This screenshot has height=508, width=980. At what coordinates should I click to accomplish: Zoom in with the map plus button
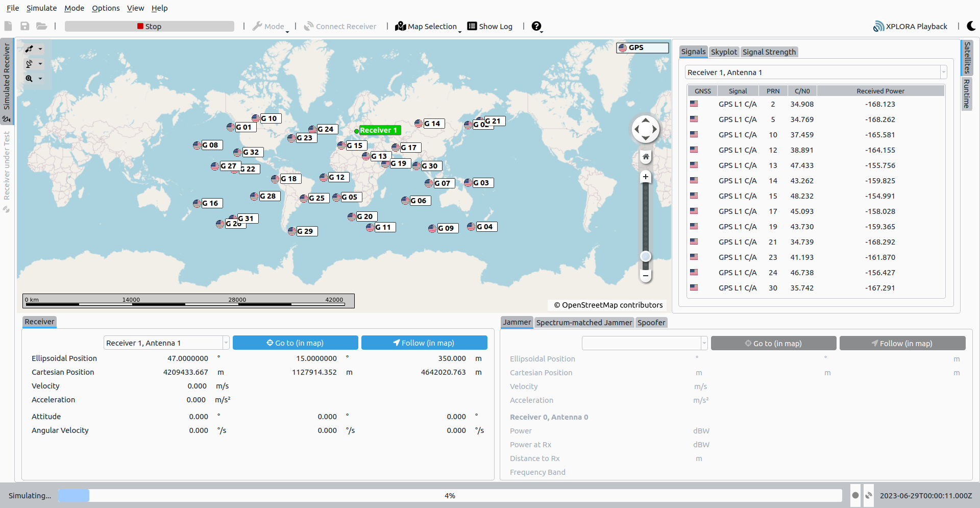tap(646, 177)
